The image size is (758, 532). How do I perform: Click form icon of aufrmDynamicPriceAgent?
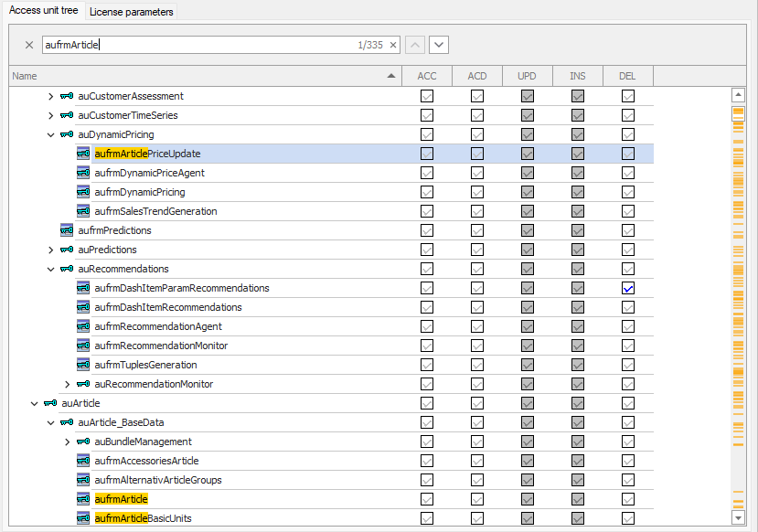83,173
